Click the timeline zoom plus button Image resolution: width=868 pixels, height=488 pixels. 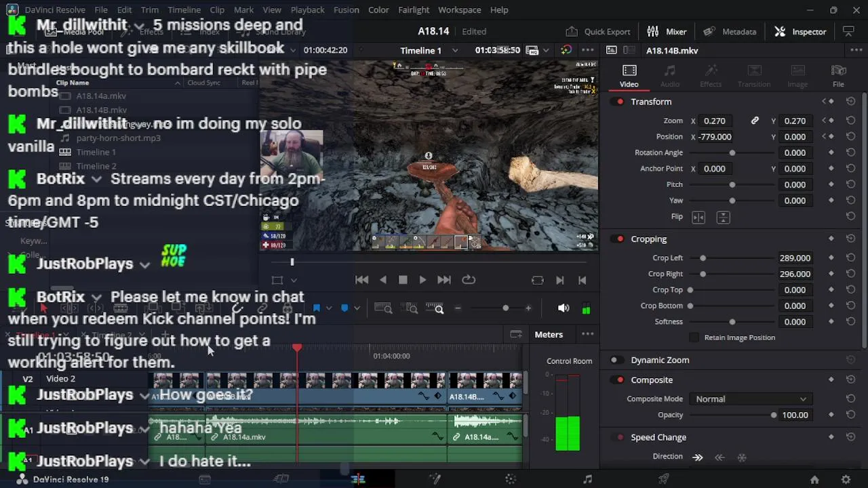click(x=528, y=308)
